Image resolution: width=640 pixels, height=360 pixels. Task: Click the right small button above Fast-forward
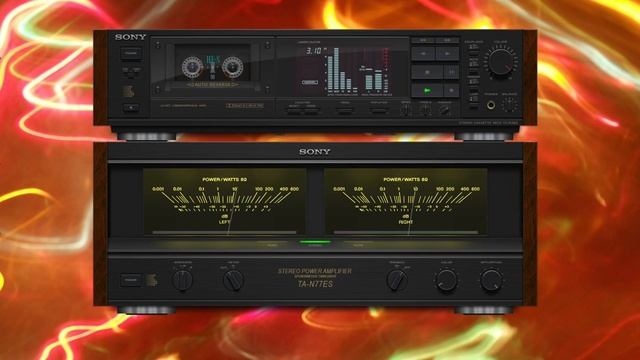[x=448, y=40]
